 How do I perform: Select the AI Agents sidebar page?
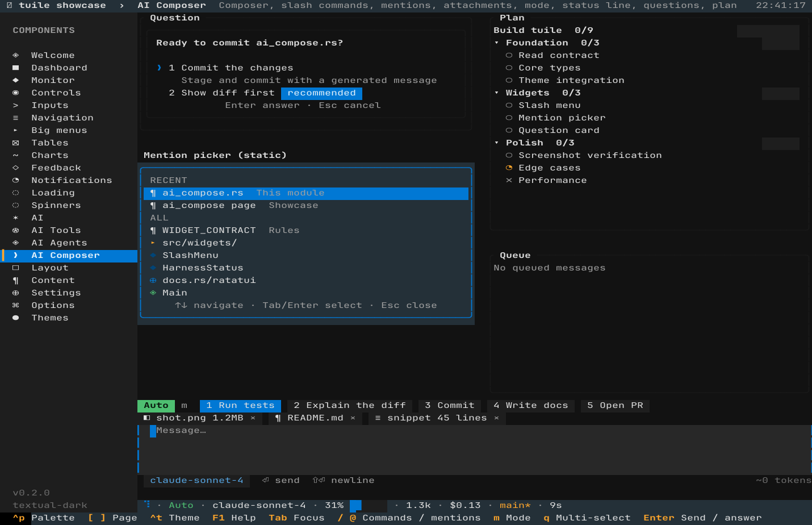pyautogui.click(x=69, y=243)
